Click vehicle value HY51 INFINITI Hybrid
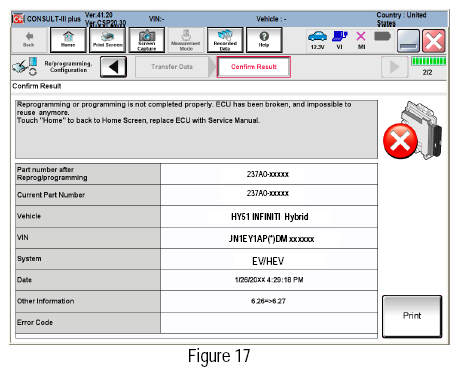 269,217
